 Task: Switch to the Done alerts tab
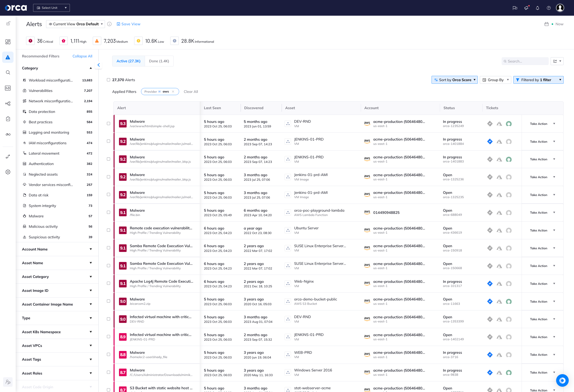[159, 61]
